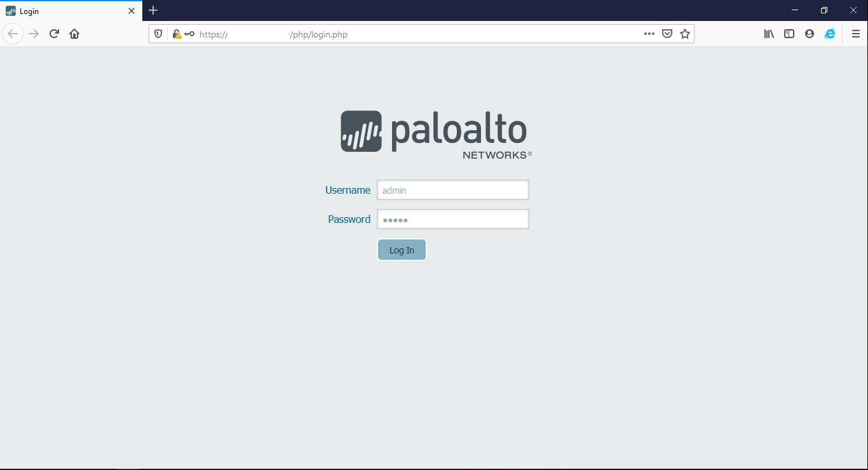868x470 pixels.
Task: Submit credentials with Log In button
Action: pyautogui.click(x=402, y=250)
